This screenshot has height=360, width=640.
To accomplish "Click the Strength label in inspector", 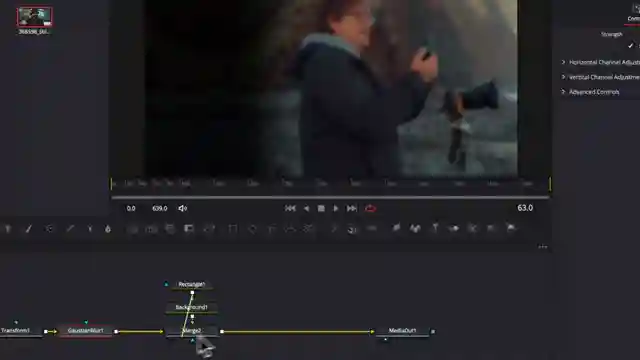I will pyautogui.click(x=611, y=34).
